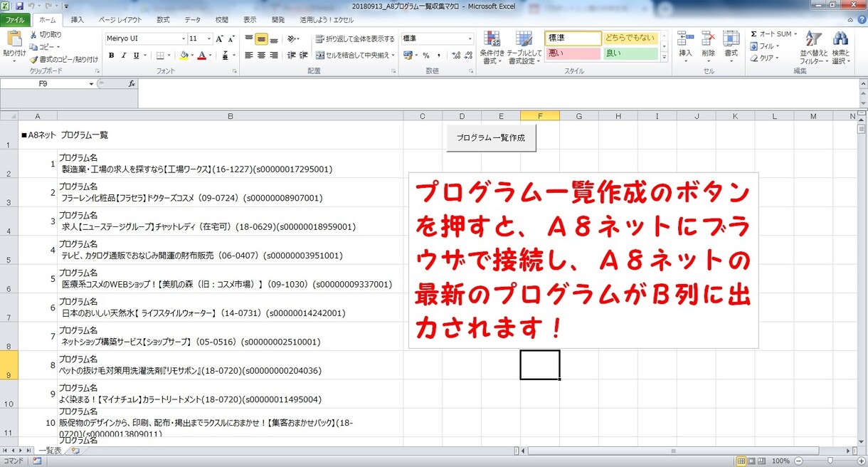Click the AutoSum (オート SUM) sigma icon
Viewport: 868px width, 467px height.
753,34
